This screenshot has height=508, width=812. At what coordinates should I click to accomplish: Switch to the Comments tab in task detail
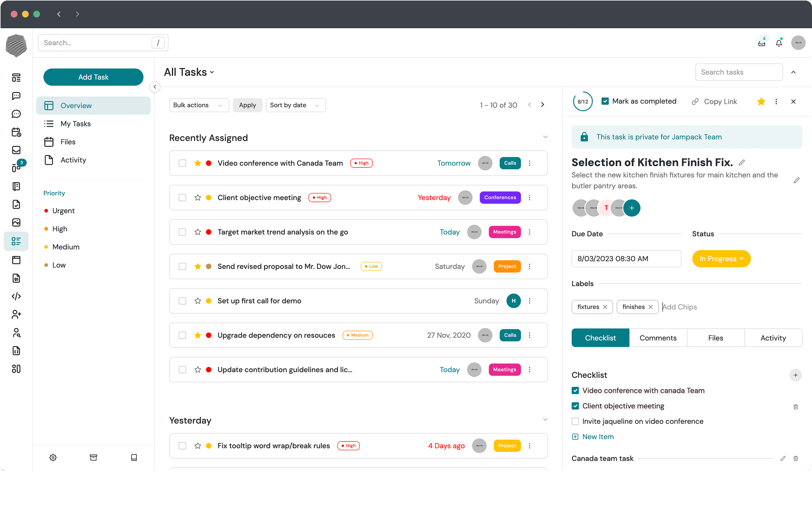point(658,338)
